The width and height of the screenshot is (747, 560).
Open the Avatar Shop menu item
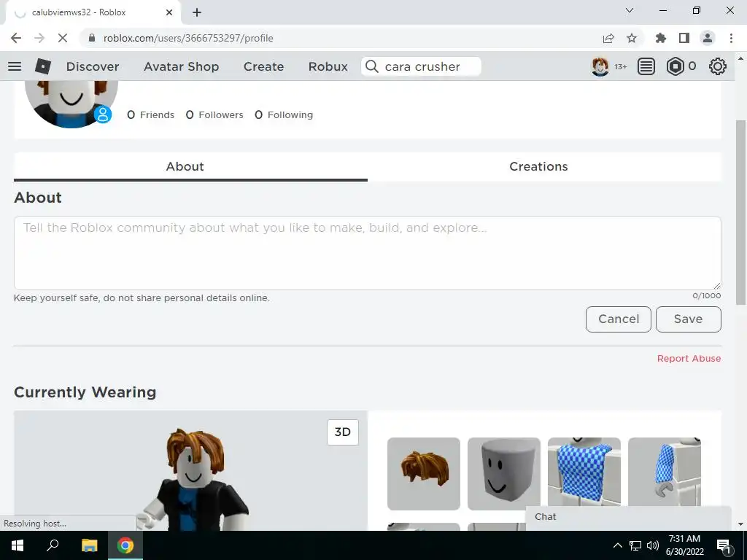[x=181, y=66]
